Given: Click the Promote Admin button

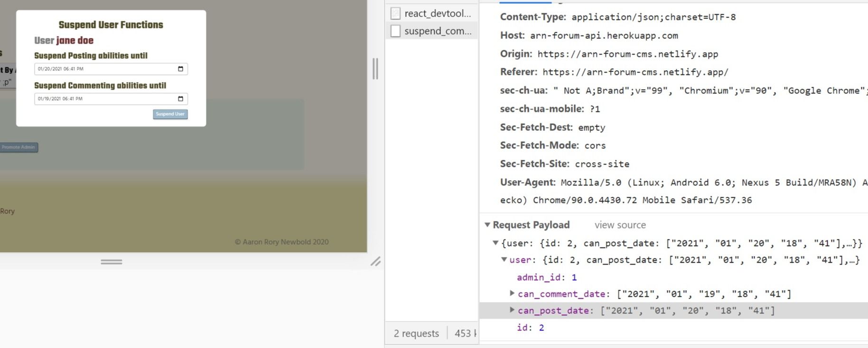Looking at the screenshot, I should (x=19, y=147).
